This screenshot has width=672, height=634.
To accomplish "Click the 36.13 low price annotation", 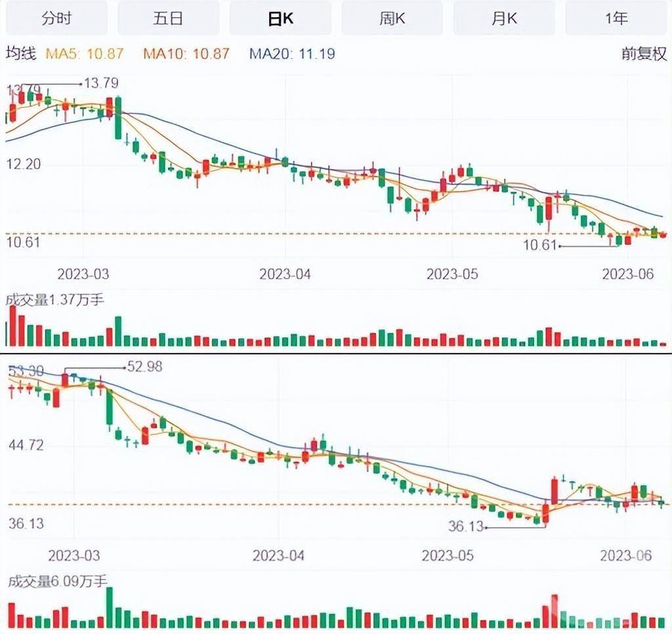I will click(465, 526).
